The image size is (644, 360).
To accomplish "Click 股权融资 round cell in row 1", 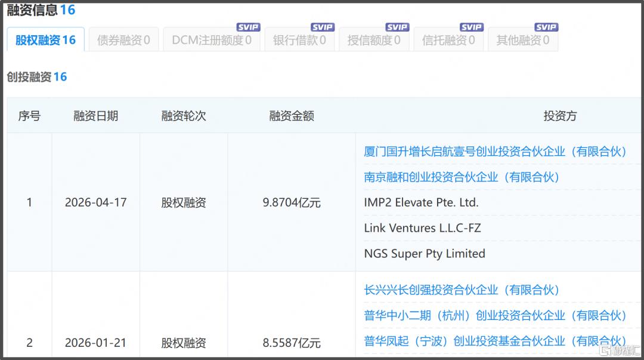I will 184,202.
